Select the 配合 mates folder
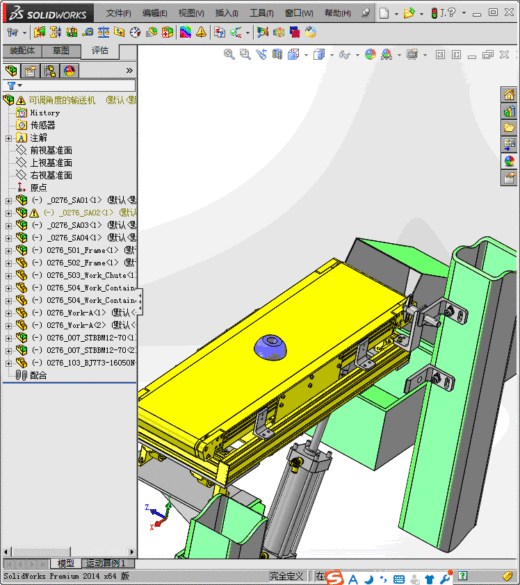Image resolution: width=520 pixels, height=585 pixels. (x=38, y=375)
